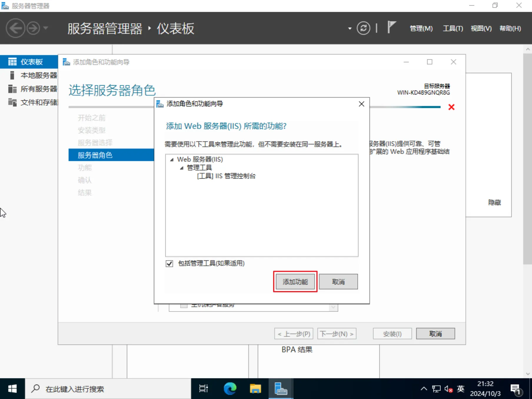Click the network icon in system tray
532x399 pixels.
(436, 389)
